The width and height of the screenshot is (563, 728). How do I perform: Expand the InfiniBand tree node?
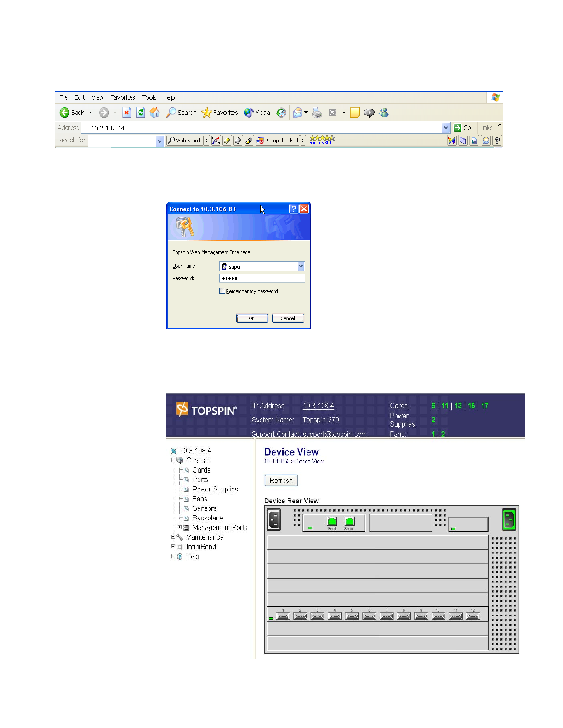pyautogui.click(x=173, y=547)
